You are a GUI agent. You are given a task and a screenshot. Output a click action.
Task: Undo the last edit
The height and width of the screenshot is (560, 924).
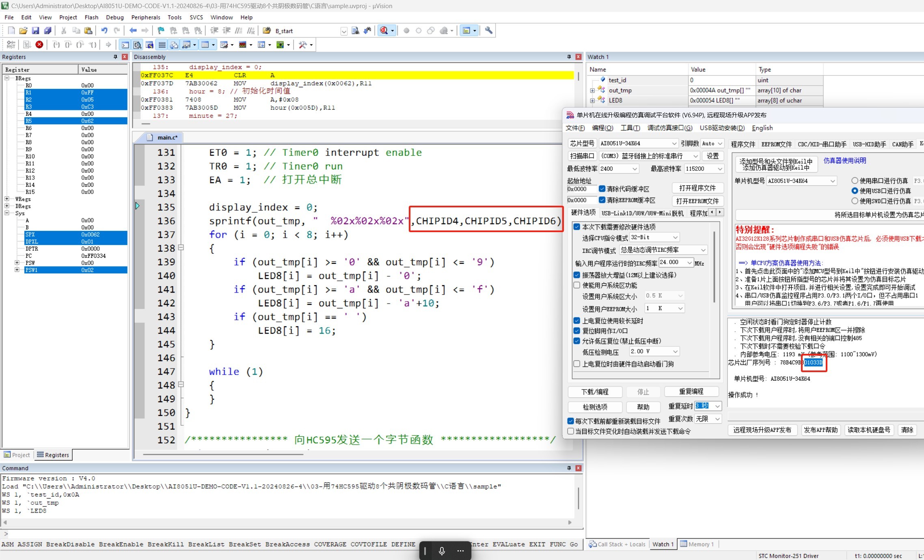point(104,30)
